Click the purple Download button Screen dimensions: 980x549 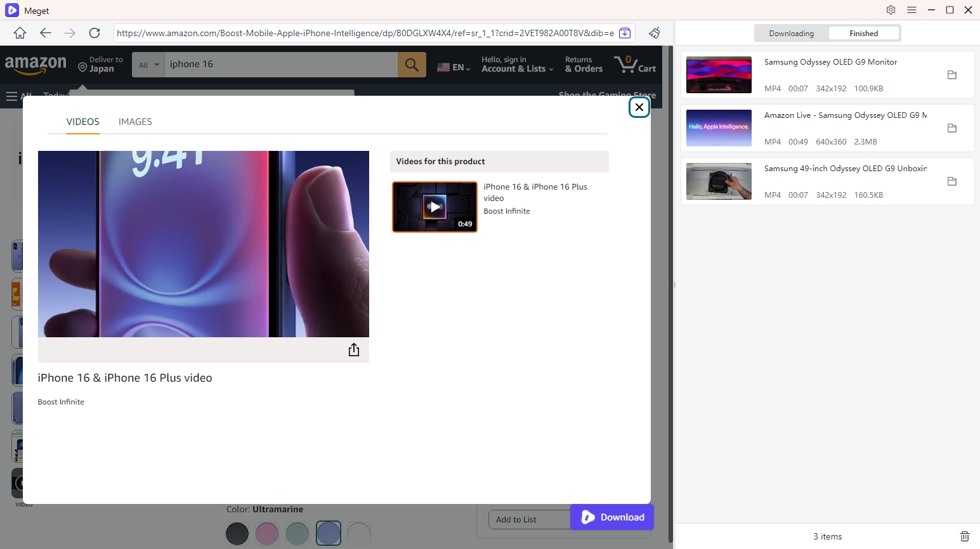tap(612, 517)
